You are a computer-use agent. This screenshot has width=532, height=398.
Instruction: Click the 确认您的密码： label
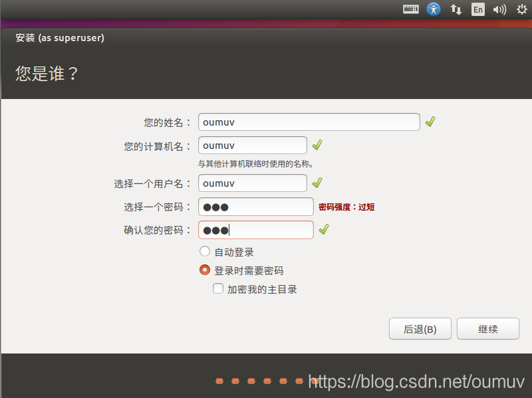pyautogui.click(x=158, y=230)
